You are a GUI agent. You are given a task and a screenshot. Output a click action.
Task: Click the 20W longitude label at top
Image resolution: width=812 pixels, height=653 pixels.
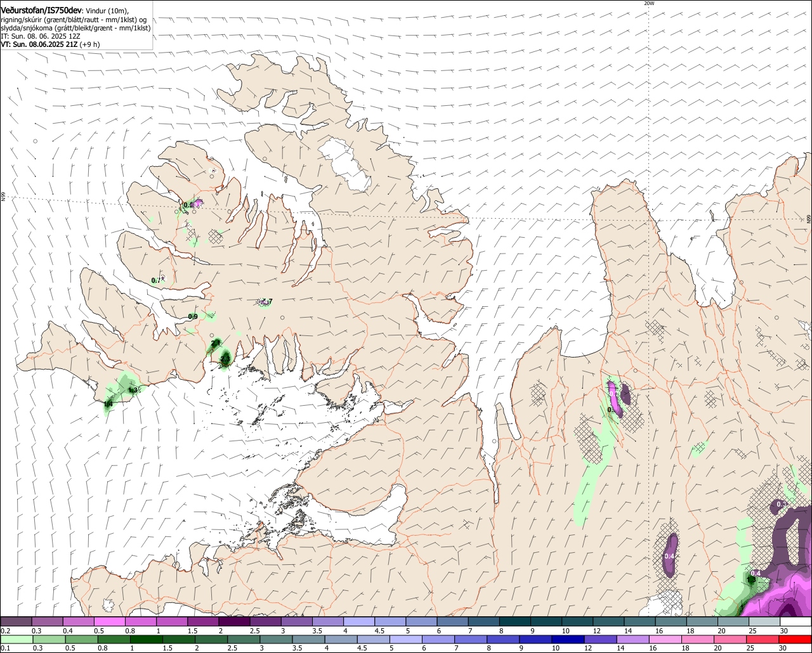pos(648,3)
